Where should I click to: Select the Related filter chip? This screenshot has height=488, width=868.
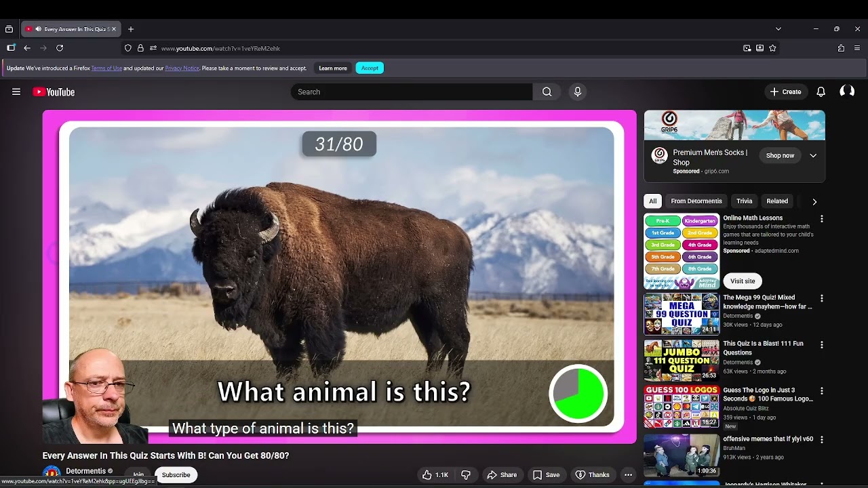[x=777, y=201]
